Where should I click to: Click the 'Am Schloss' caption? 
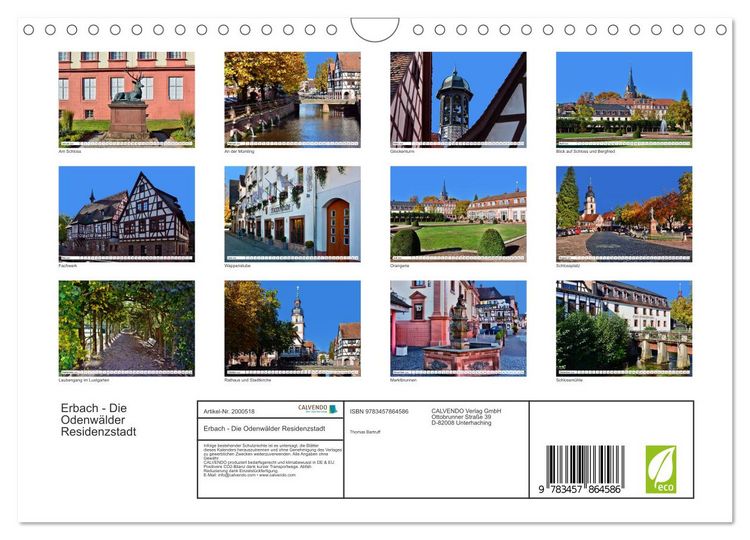point(70,152)
